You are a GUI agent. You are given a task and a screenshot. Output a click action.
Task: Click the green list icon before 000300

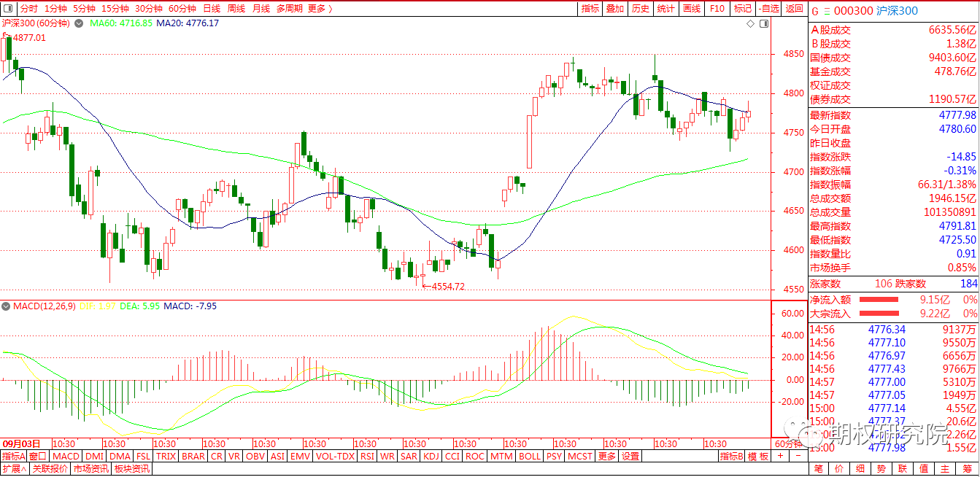826,11
